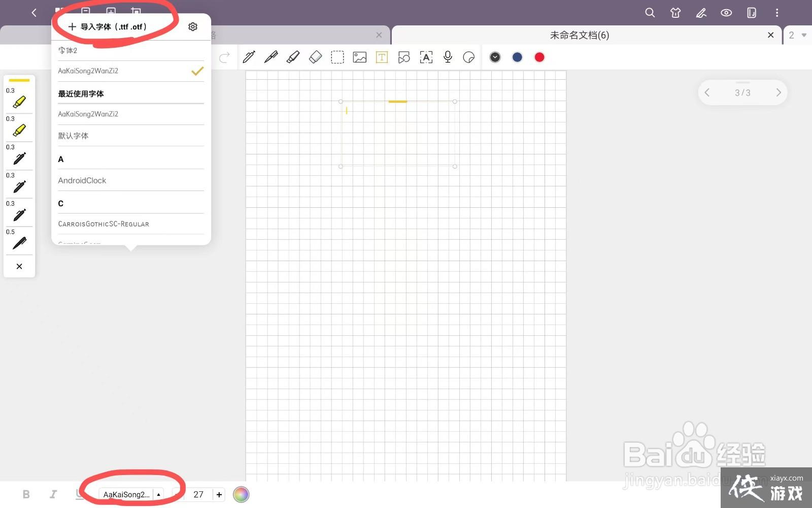Open the rainbow color picker
This screenshot has height=508, width=812.
click(x=241, y=494)
